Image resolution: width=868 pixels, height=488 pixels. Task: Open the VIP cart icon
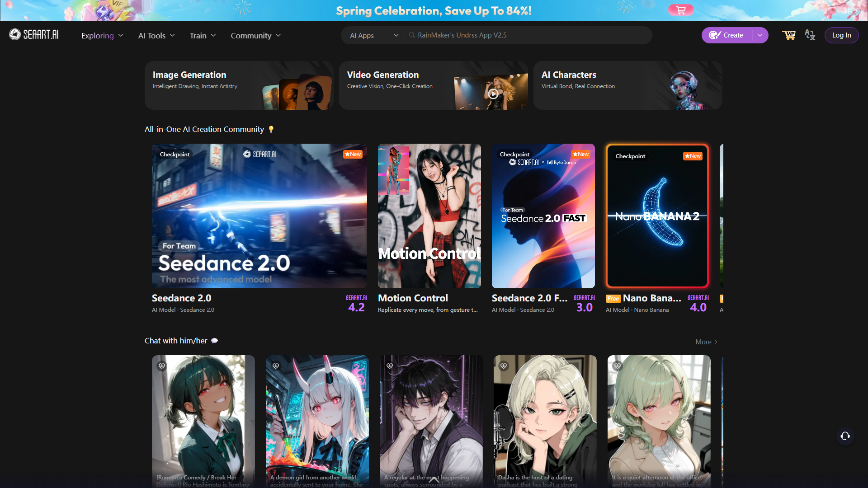click(x=789, y=35)
